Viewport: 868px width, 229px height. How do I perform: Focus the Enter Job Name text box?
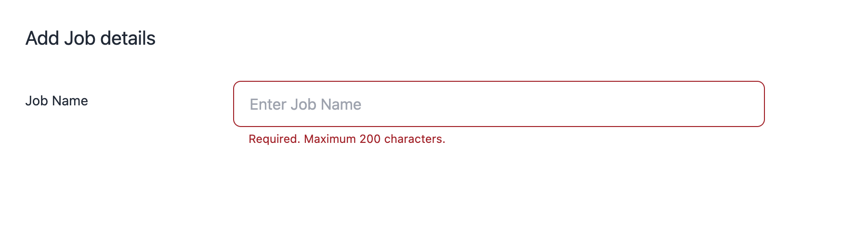point(499,104)
